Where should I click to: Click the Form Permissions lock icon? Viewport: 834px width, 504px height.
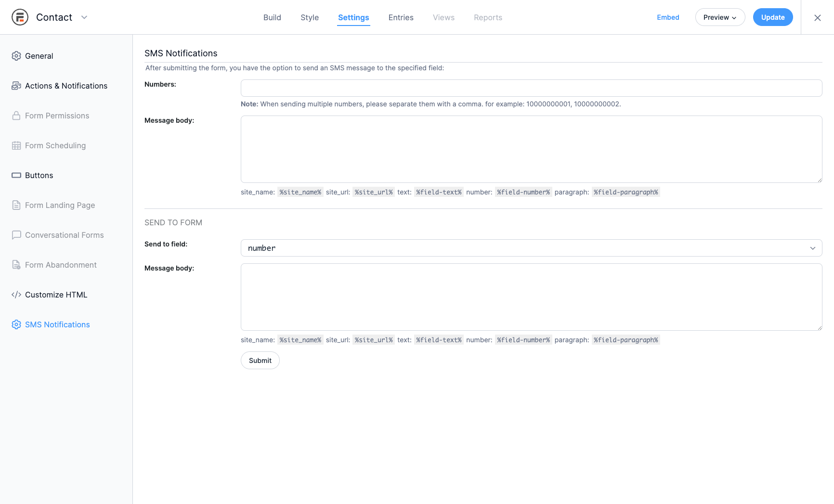coord(16,116)
